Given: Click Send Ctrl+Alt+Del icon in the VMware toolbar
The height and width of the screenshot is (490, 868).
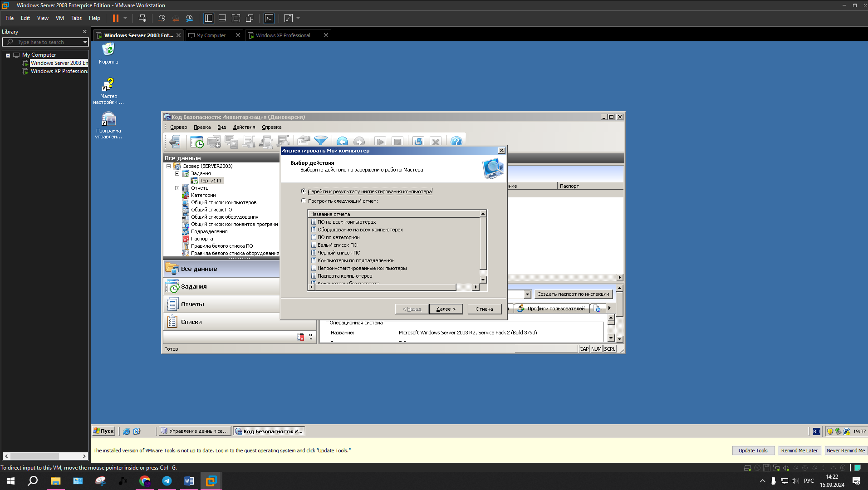Looking at the screenshot, I should pyautogui.click(x=142, y=18).
